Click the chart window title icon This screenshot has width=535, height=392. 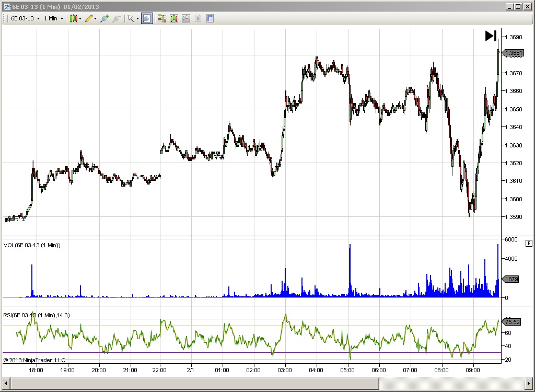pyautogui.click(x=7, y=6)
